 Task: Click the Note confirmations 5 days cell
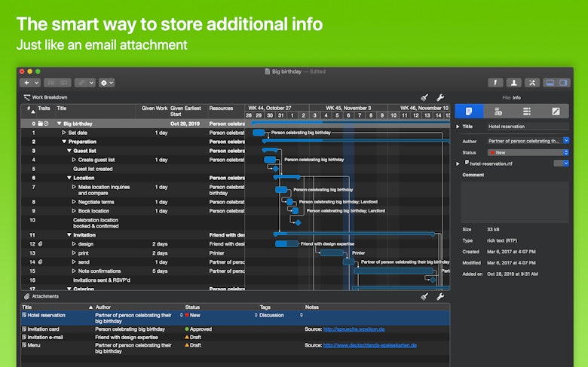pyautogui.click(x=160, y=271)
